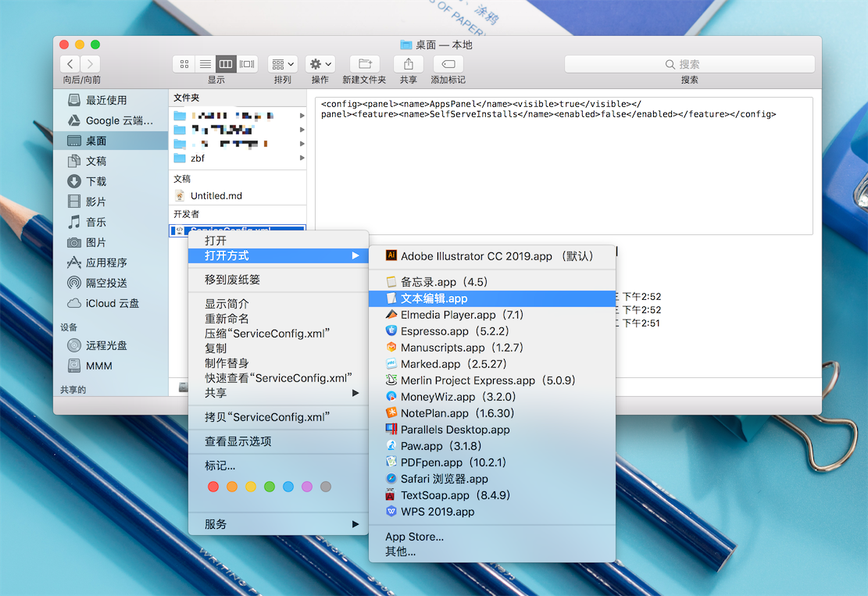Choose 重新命名 to rename the file
The image size is (868, 596).
tap(278, 319)
